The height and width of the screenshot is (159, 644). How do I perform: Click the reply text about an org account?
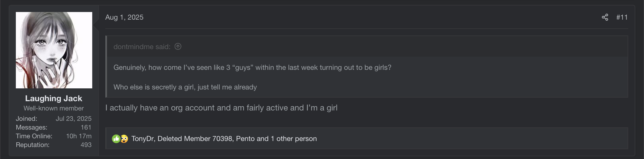tap(221, 108)
